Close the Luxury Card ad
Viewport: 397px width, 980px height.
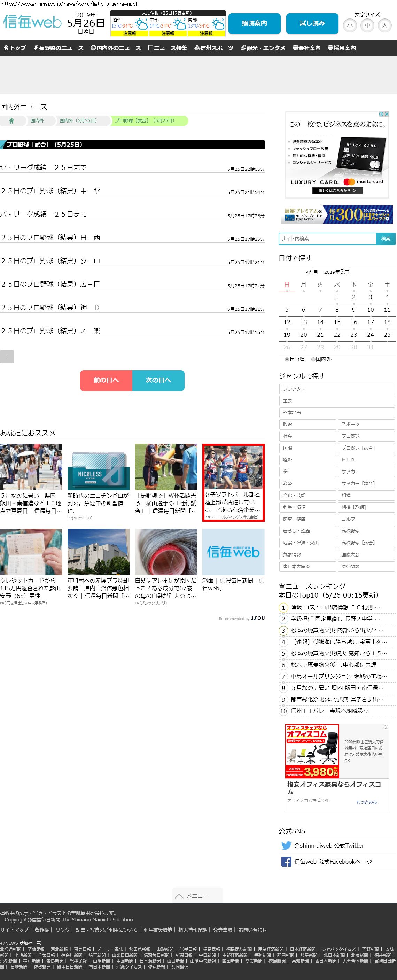pos(386,114)
